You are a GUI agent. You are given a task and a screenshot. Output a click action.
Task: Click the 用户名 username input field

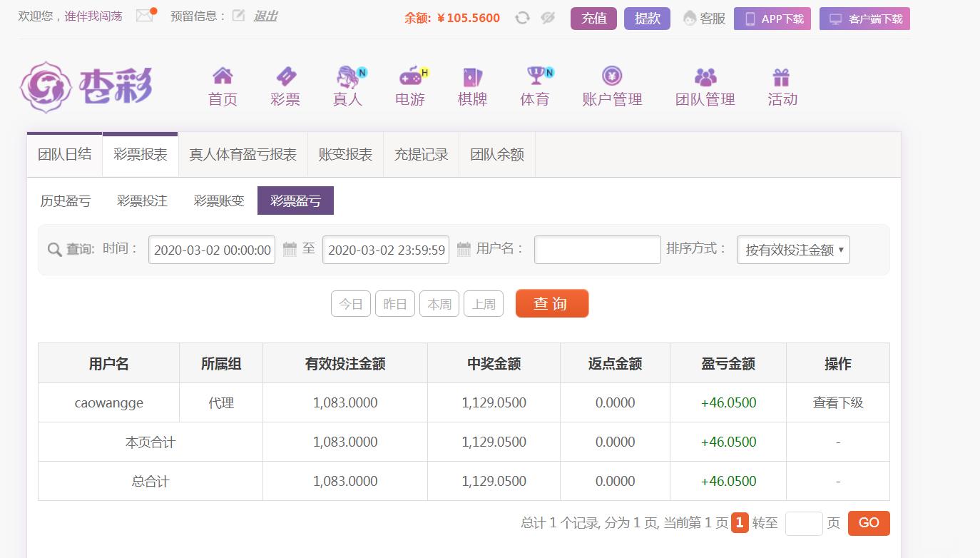(x=597, y=250)
